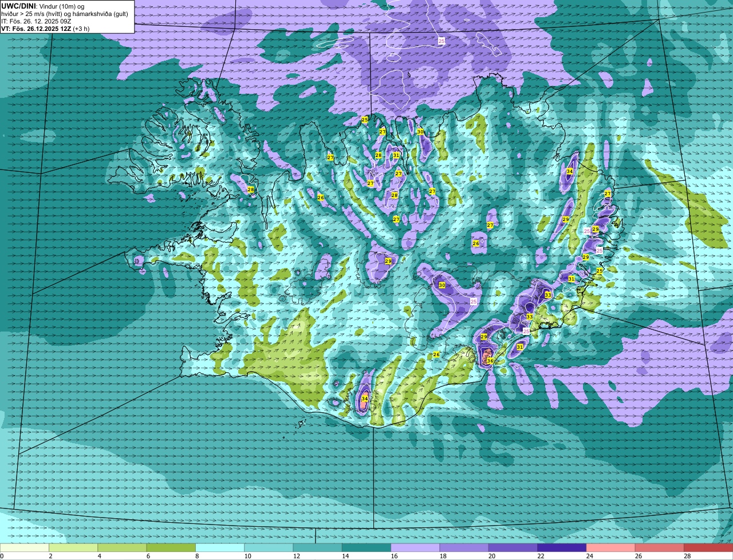Click the yellow 36 maximum gust label
This screenshot has width=733, height=560.
(490, 361)
